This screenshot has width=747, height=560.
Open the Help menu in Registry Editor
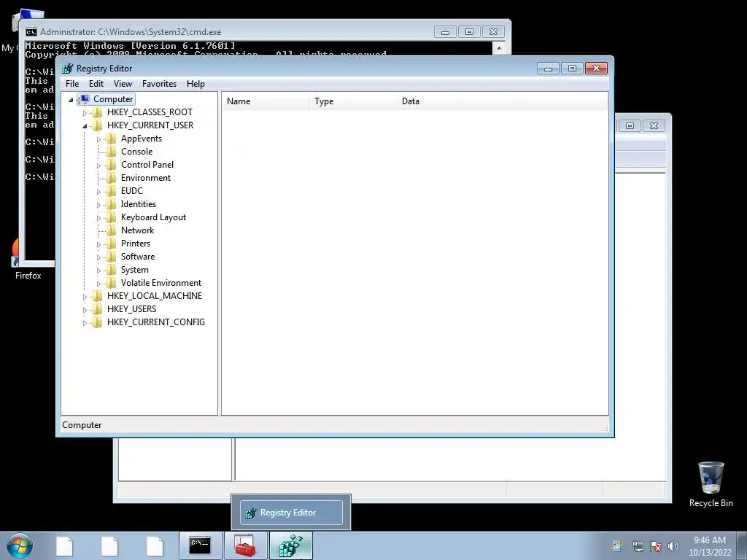(196, 84)
